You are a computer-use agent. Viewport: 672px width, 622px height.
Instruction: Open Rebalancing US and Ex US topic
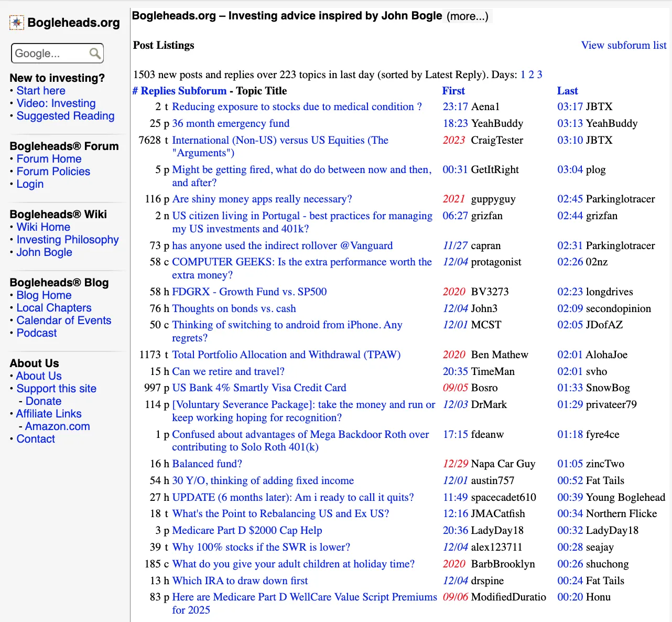(281, 513)
